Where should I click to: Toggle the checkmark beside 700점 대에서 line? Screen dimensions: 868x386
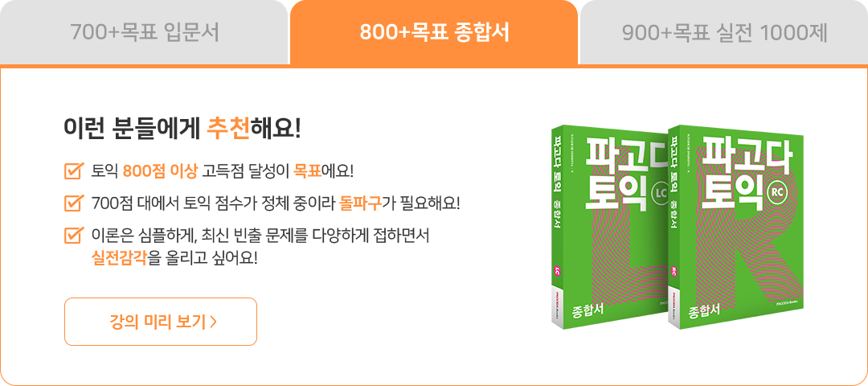pos(74,203)
